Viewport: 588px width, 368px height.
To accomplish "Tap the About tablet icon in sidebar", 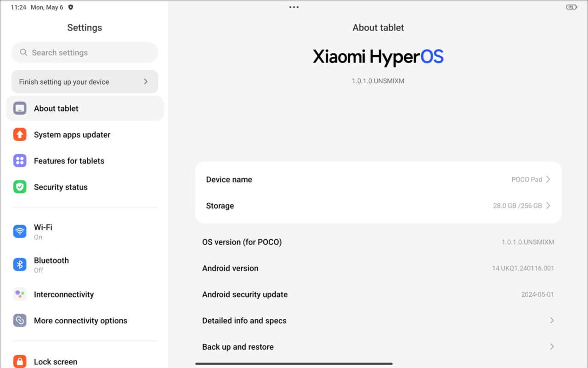I will coord(20,109).
